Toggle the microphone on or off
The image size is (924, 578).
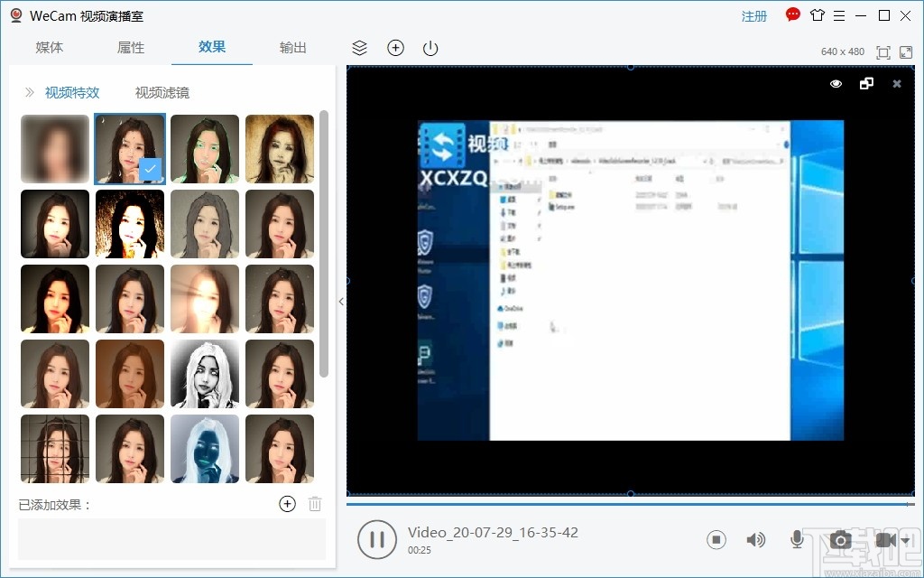tap(797, 539)
